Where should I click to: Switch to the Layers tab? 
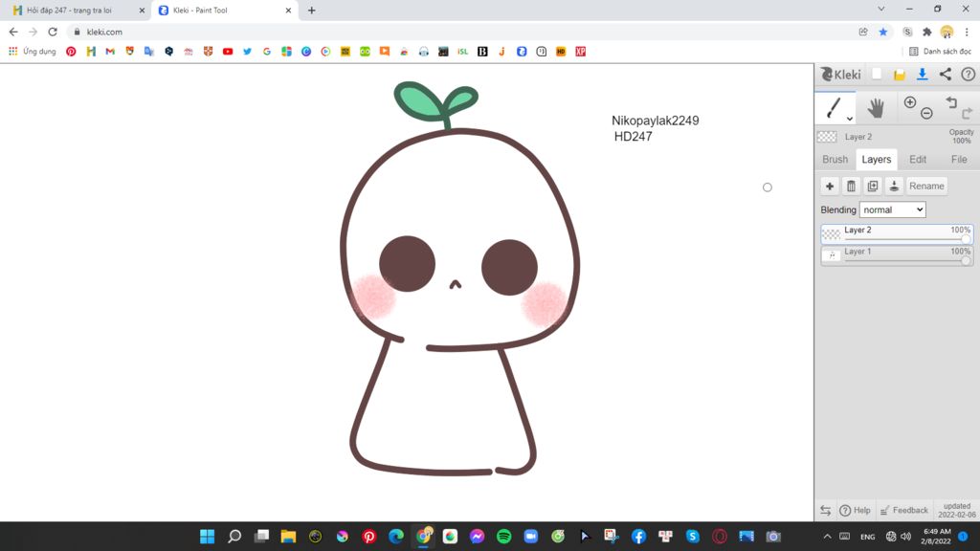(877, 160)
